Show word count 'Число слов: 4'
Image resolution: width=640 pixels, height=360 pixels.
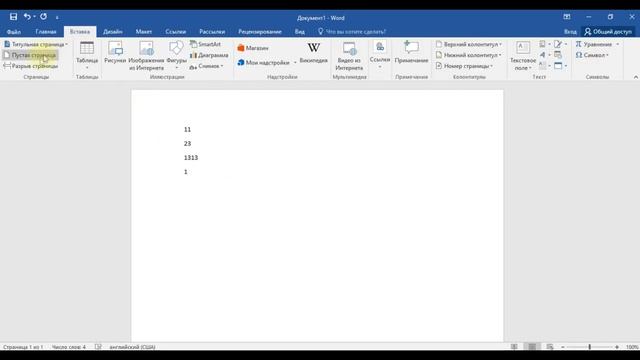(69, 347)
